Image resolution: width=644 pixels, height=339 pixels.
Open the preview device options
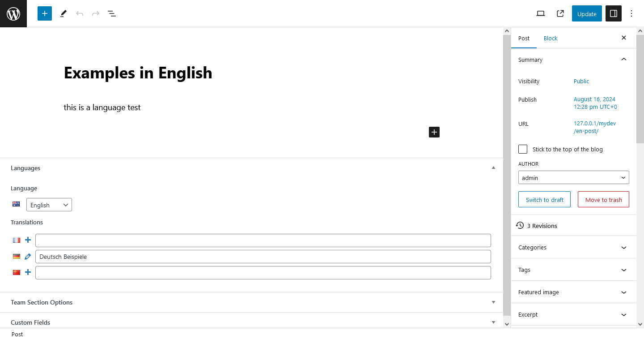click(x=540, y=13)
